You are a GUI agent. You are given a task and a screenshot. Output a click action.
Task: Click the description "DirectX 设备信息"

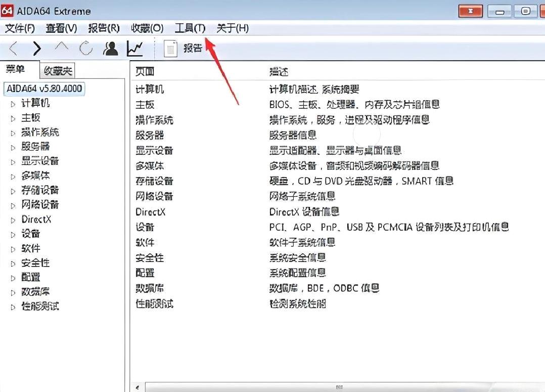304,211
